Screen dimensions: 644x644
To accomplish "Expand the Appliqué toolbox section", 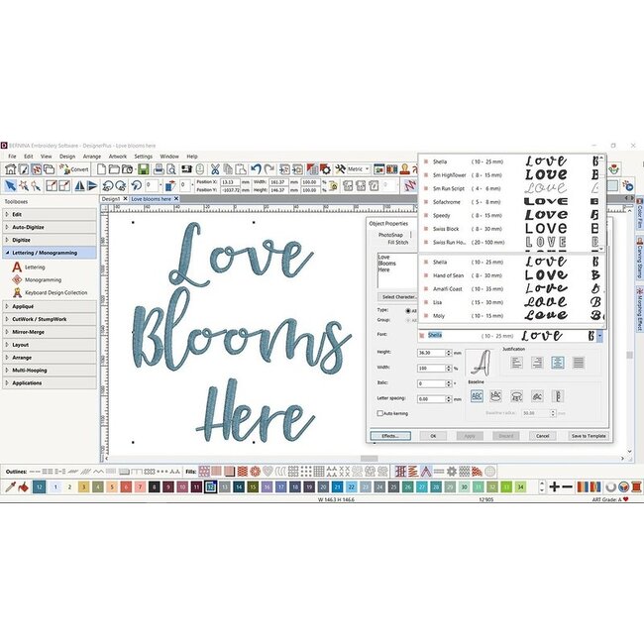I will point(50,307).
